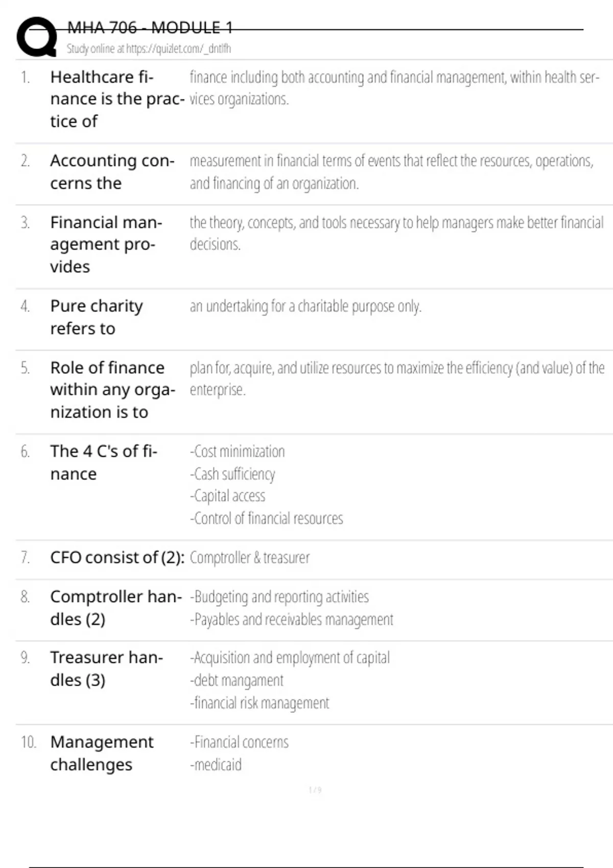Click the "Accounting concerns the" term
Screen dimensions: 613x868
pyautogui.click(x=112, y=172)
